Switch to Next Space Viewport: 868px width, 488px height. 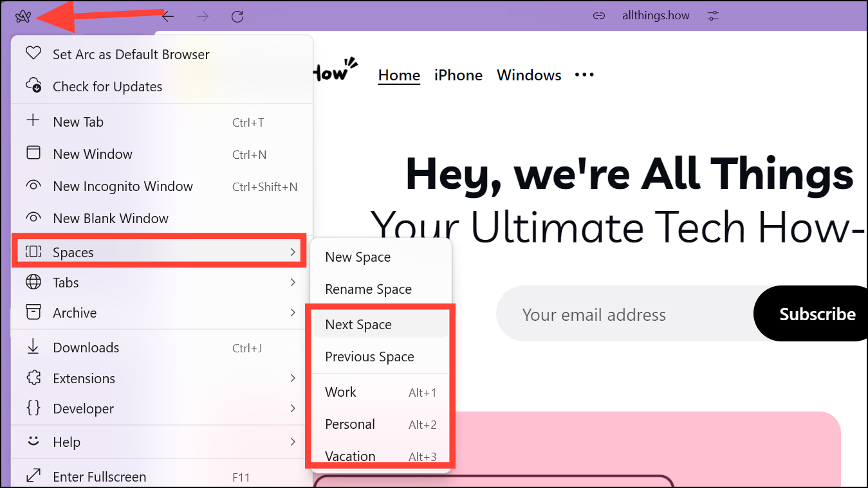pyautogui.click(x=381, y=325)
